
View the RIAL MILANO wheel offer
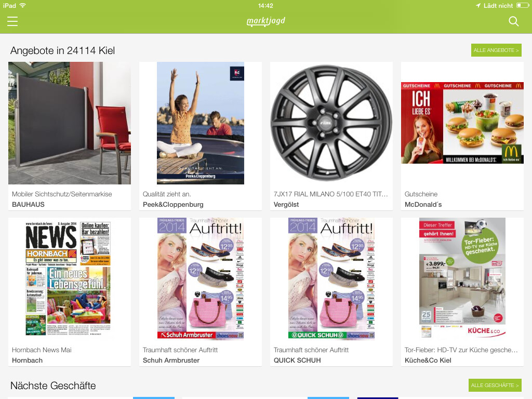tap(331, 123)
